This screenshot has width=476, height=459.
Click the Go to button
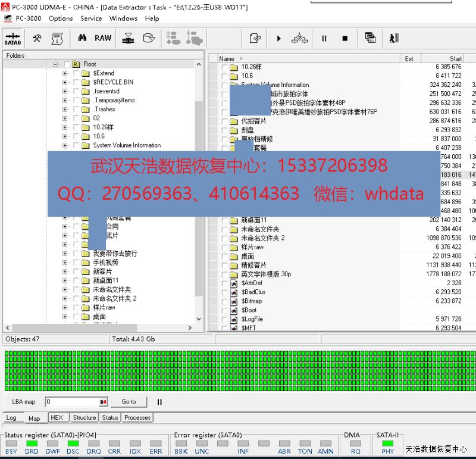129,402
